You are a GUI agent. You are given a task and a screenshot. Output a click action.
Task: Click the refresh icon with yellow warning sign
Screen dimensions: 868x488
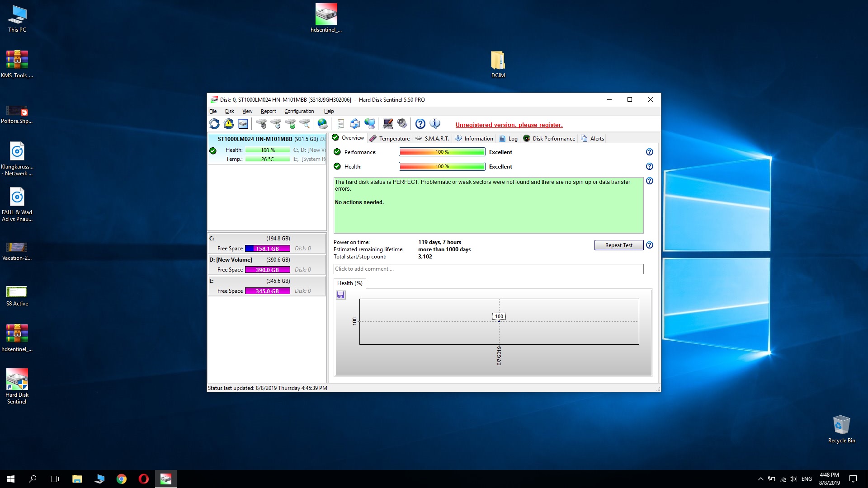click(229, 124)
